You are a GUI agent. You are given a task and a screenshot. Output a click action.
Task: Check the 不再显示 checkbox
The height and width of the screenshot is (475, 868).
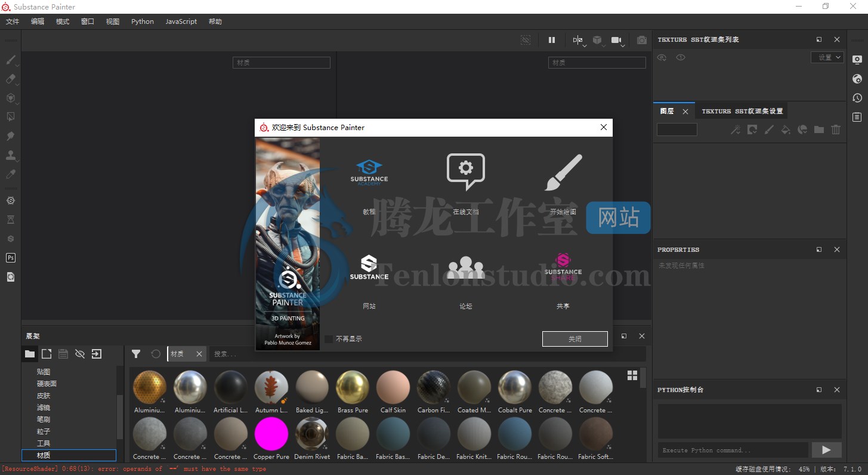pos(329,339)
